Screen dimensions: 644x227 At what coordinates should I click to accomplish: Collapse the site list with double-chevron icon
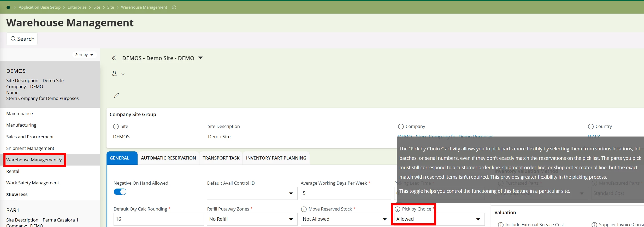(x=114, y=58)
